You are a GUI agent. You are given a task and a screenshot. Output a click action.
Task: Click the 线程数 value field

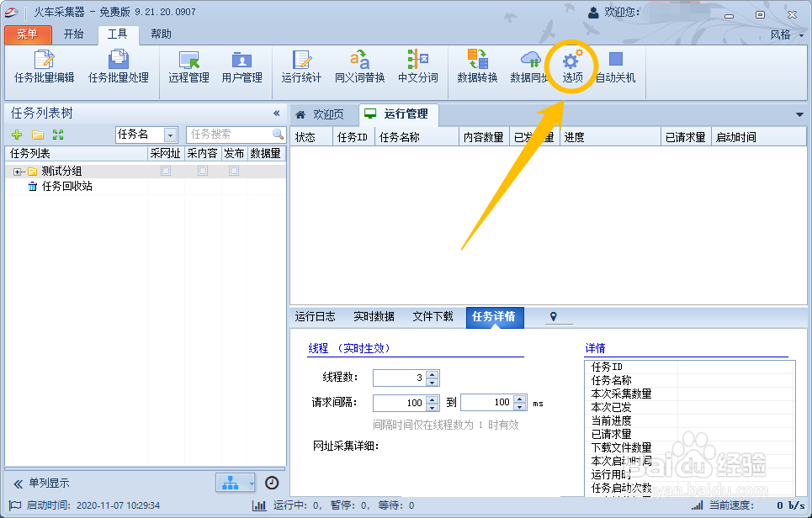(400, 378)
